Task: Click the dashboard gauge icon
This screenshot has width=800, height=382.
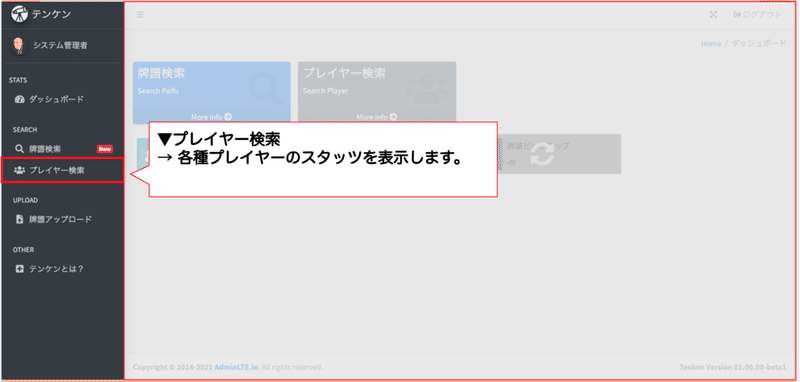Action: (20, 99)
